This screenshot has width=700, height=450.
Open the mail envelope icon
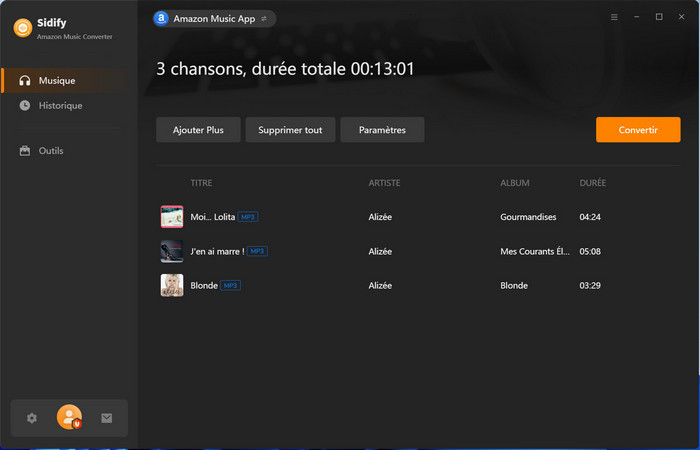107,418
